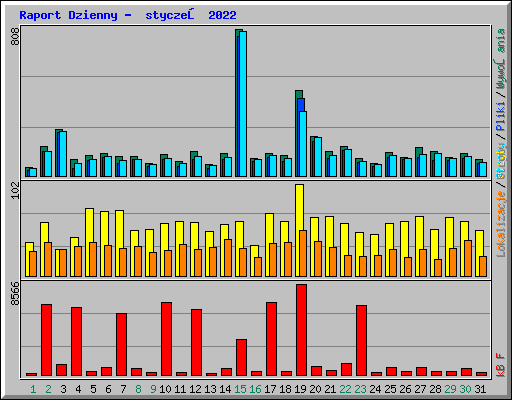Click the day 15 label on the x-axis
Image resolution: width=512 pixels, height=400 pixels.
click(x=240, y=389)
